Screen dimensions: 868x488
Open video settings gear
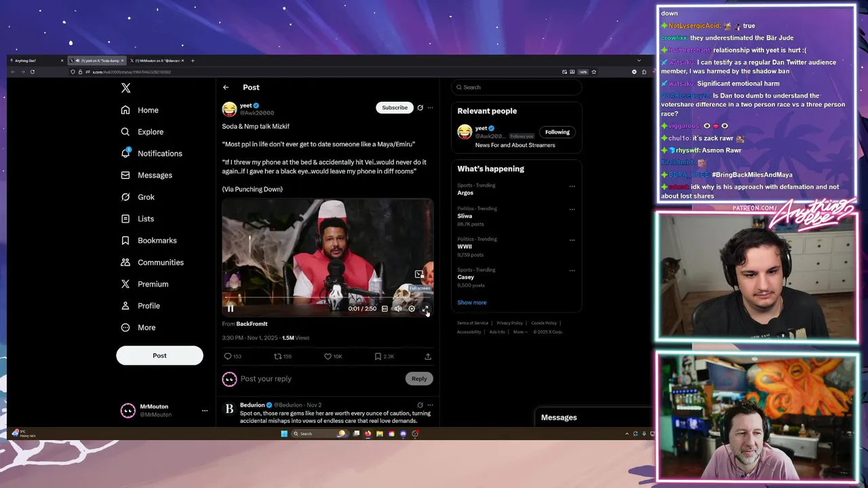412,308
